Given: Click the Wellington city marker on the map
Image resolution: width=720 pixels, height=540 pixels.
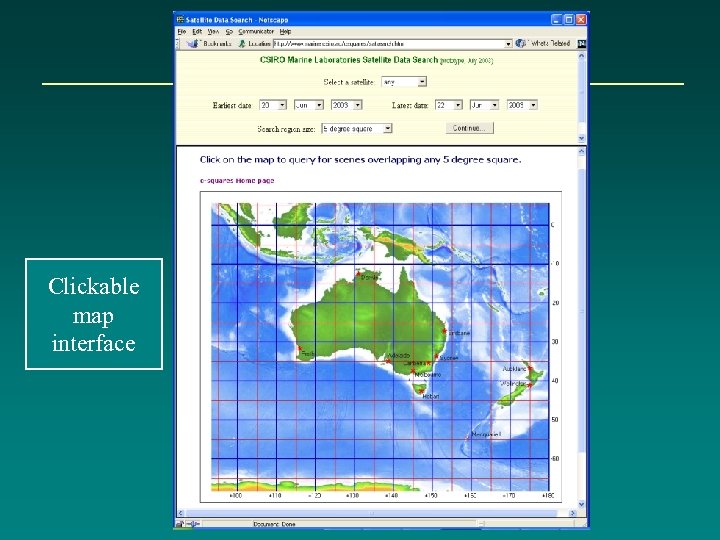Looking at the screenshot, I should (x=529, y=385).
